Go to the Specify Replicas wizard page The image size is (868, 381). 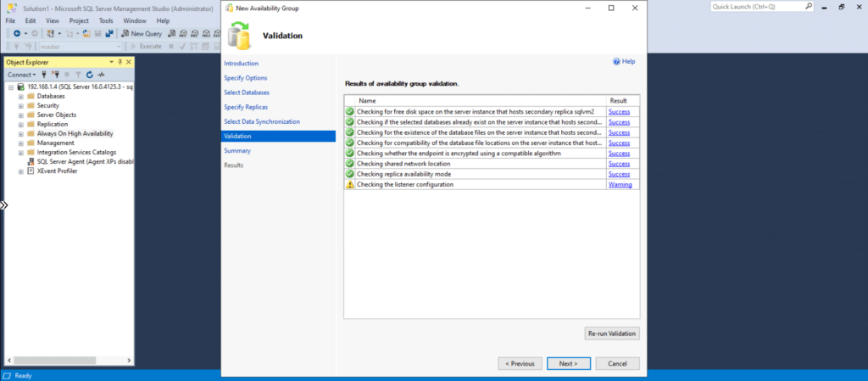[246, 107]
